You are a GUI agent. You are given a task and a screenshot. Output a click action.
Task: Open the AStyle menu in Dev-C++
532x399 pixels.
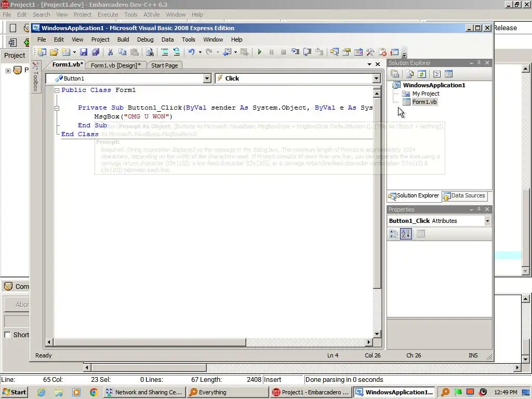(x=151, y=15)
